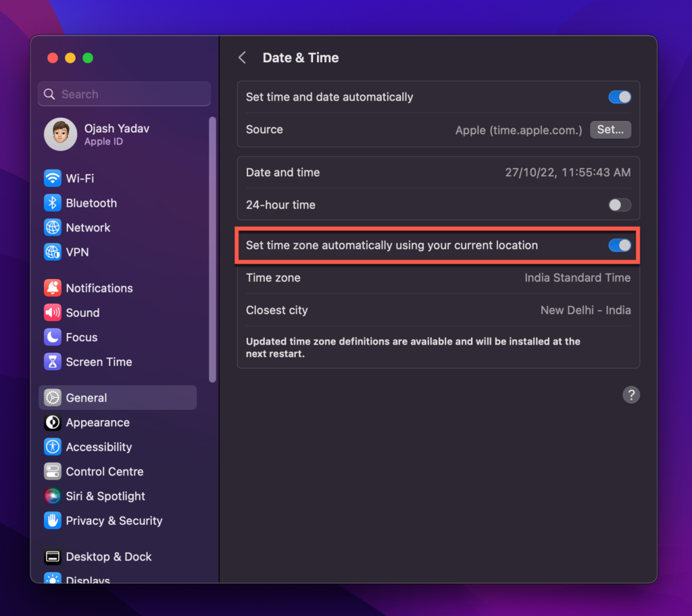Viewport: 692px width, 616px height.
Task: Open the help question mark button
Action: (x=631, y=394)
